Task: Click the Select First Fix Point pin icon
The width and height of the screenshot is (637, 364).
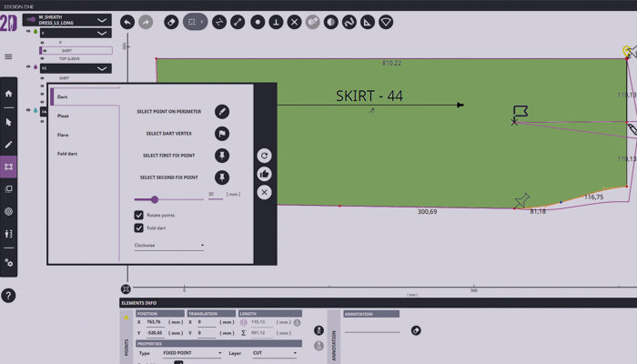Action: 221,156
